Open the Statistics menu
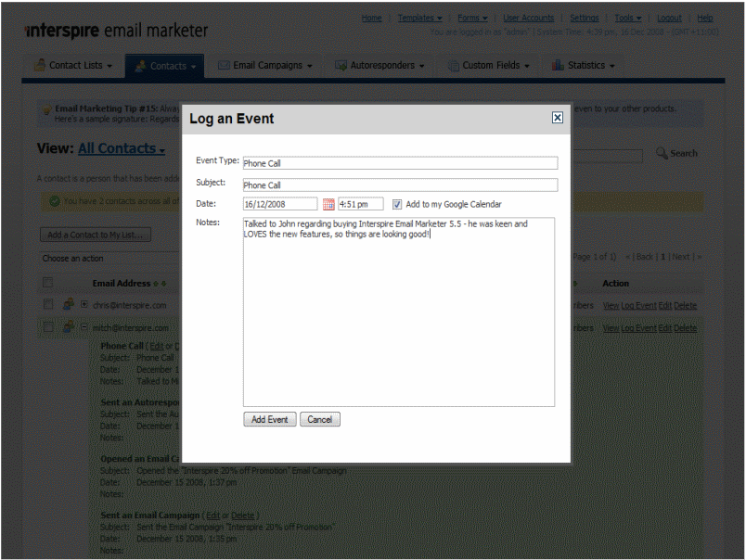 point(584,65)
